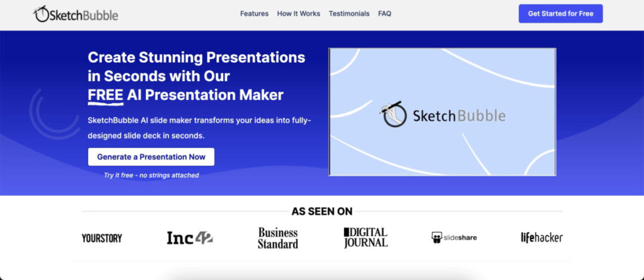
Task: Click 'Try it free - no strings attached' text
Action: pyautogui.click(x=151, y=175)
